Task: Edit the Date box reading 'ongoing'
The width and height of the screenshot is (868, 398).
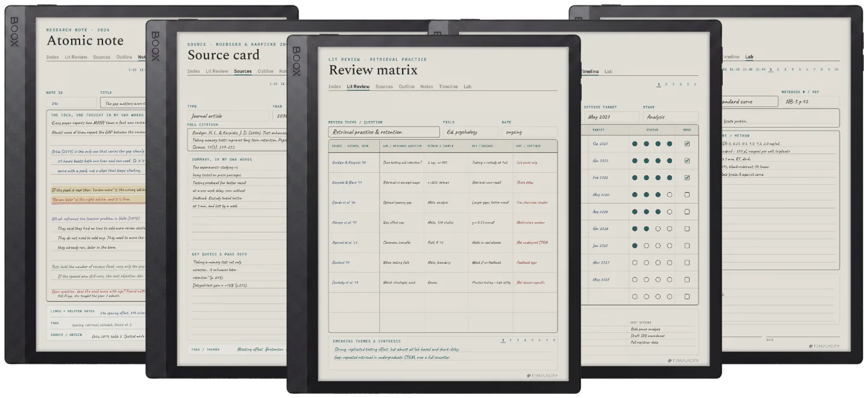Action: click(529, 132)
